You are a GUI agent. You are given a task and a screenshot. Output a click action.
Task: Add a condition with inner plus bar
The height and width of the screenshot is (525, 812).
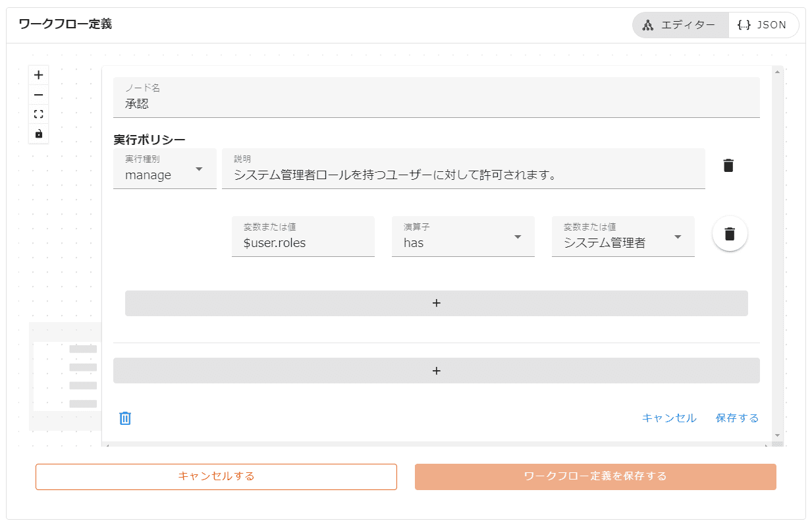(x=436, y=303)
